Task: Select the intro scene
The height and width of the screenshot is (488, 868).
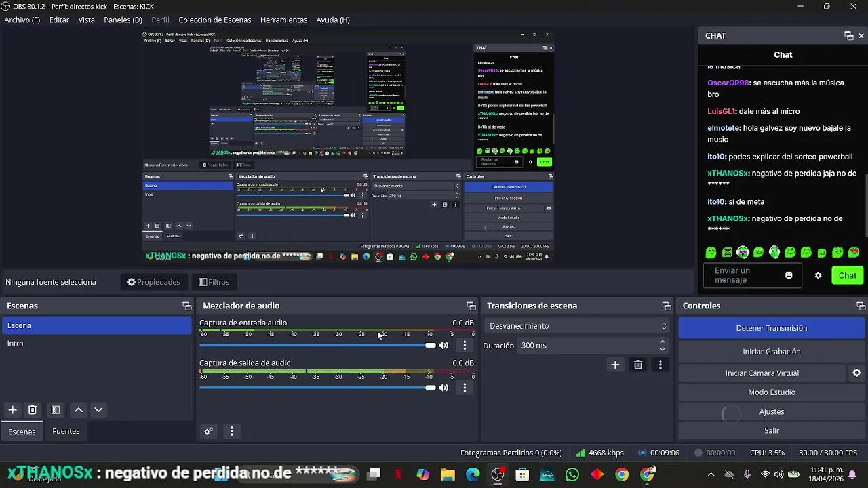Action: (96, 344)
